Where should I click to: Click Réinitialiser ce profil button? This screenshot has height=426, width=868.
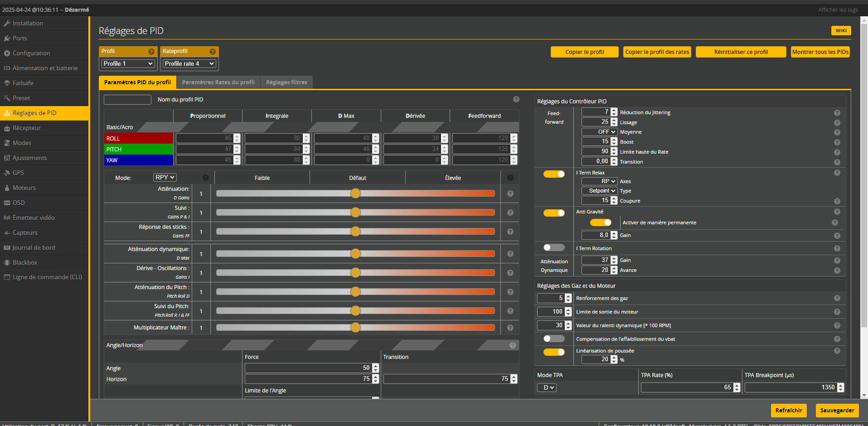741,52
